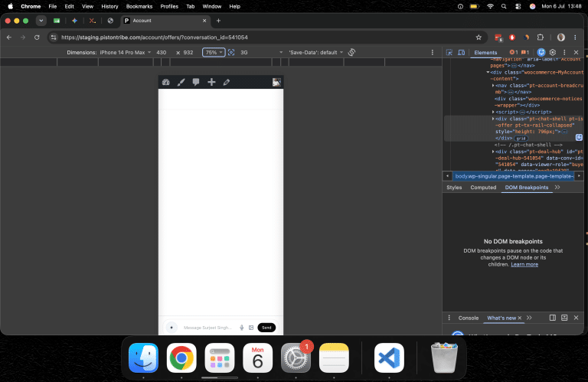The height and width of the screenshot is (382, 588).
Task: Click the orange issues count indicator
Action: [525, 52]
